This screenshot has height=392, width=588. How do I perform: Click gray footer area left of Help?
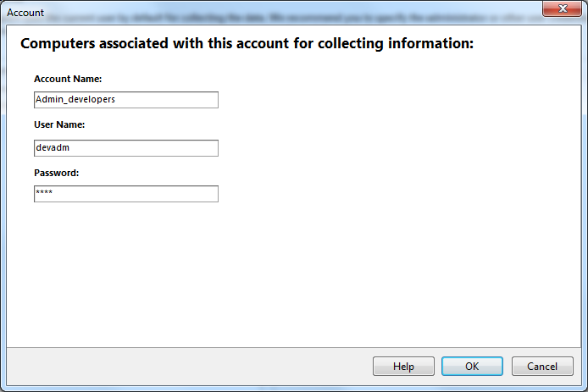click(x=169, y=367)
